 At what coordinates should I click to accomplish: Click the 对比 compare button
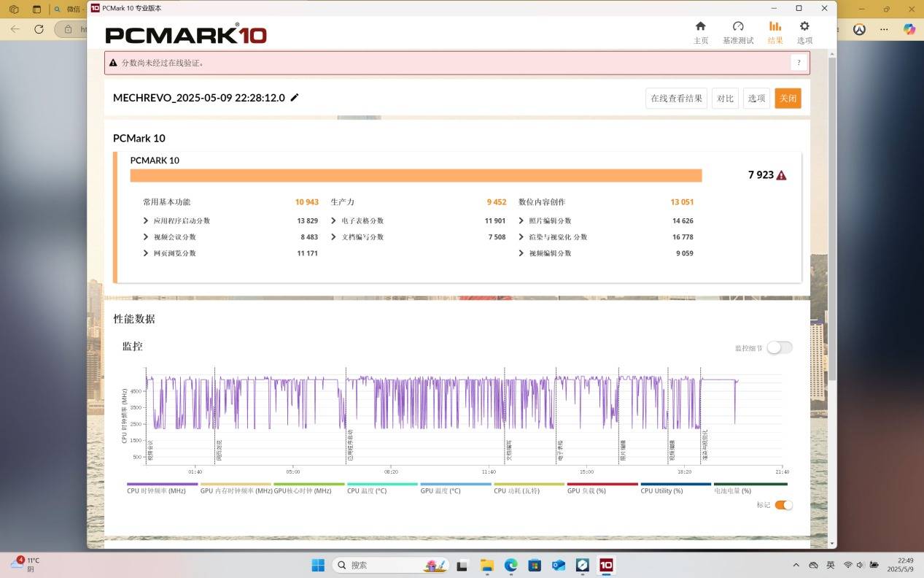(x=725, y=99)
